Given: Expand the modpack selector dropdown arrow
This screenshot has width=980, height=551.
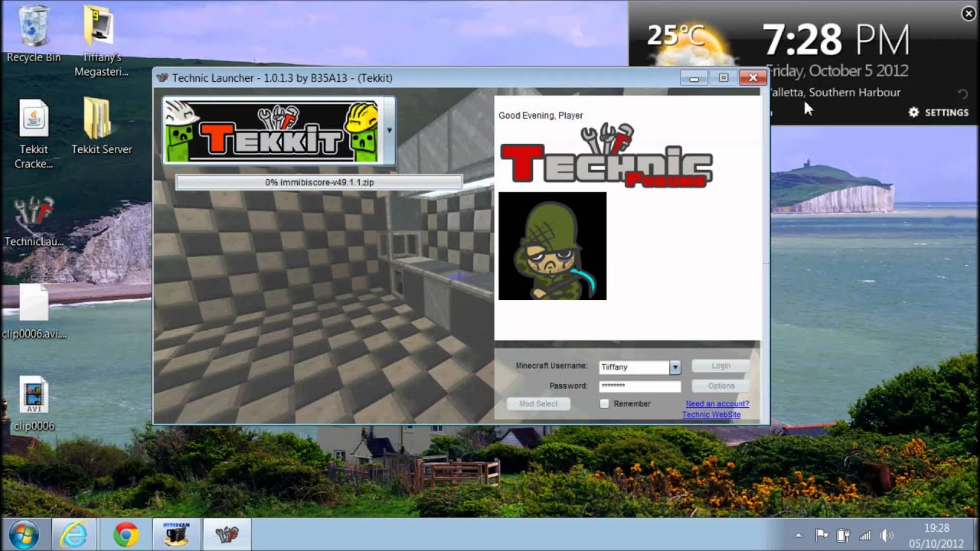Looking at the screenshot, I should [389, 130].
